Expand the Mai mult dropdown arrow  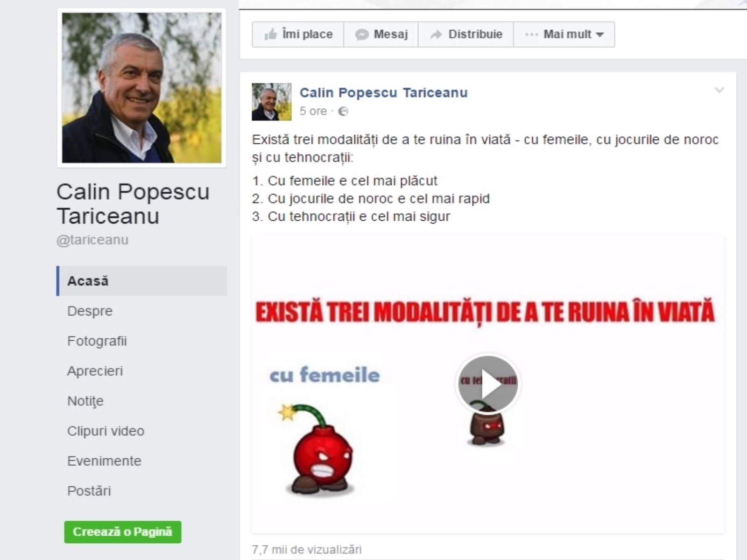click(600, 35)
